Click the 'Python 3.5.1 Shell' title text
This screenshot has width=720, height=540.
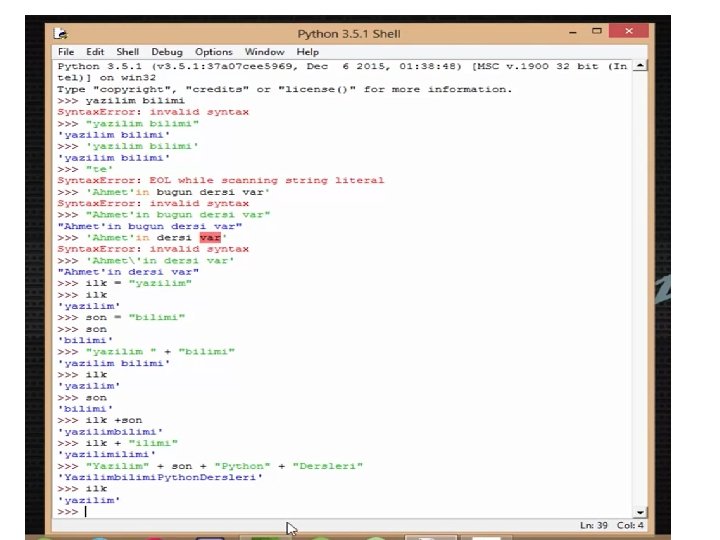[x=349, y=34]
